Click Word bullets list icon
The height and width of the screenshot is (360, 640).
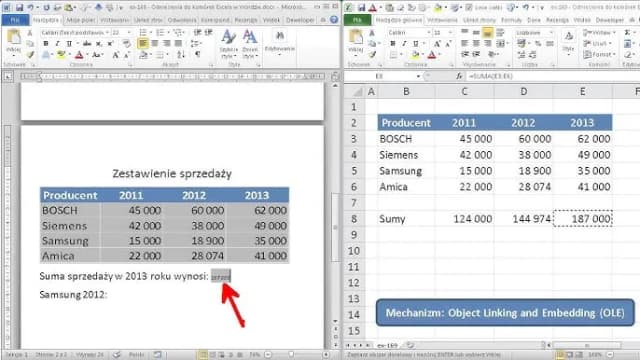(x=143, y=32)
